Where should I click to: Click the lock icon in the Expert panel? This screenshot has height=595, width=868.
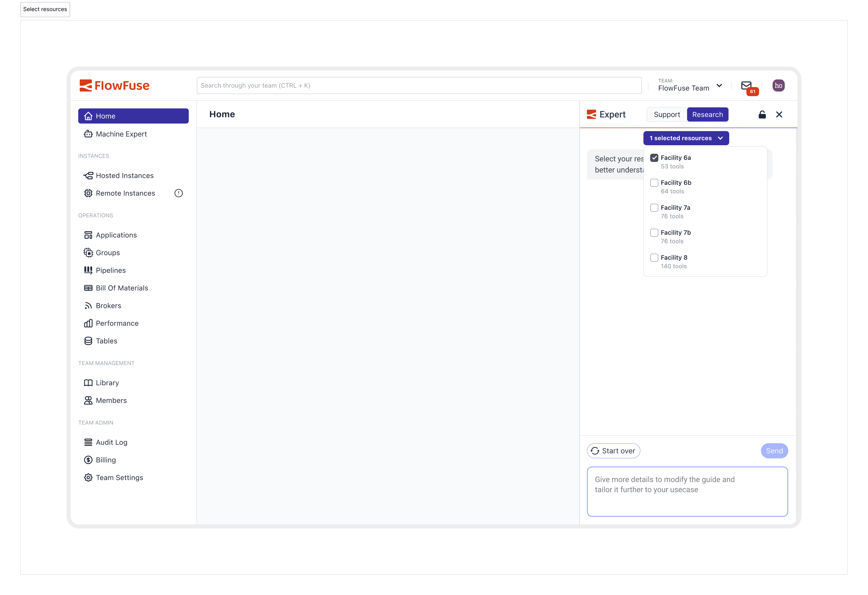point(762,115)
